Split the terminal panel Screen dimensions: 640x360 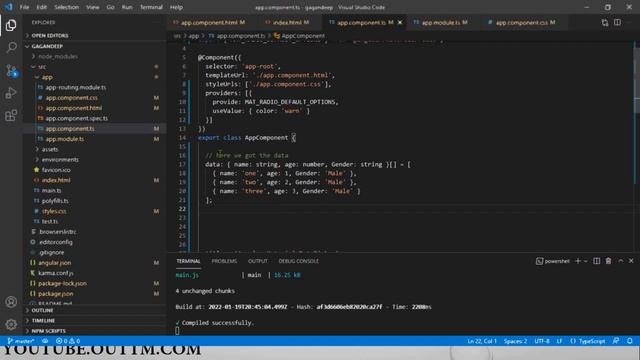pyautogui.click(x=596, y=261)
